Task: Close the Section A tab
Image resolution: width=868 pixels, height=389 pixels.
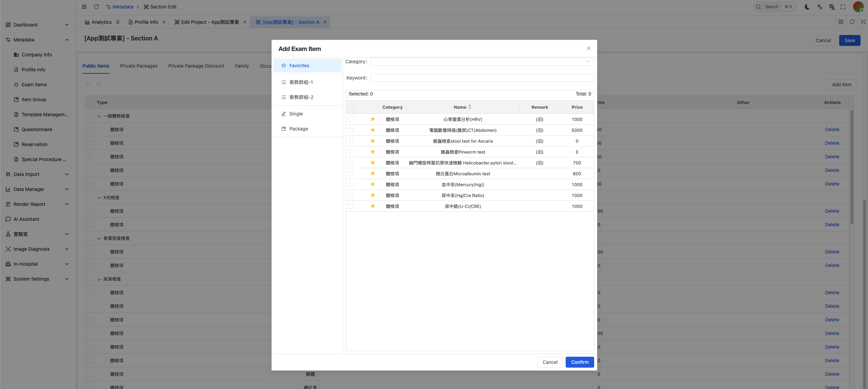Action: point(325,22)
